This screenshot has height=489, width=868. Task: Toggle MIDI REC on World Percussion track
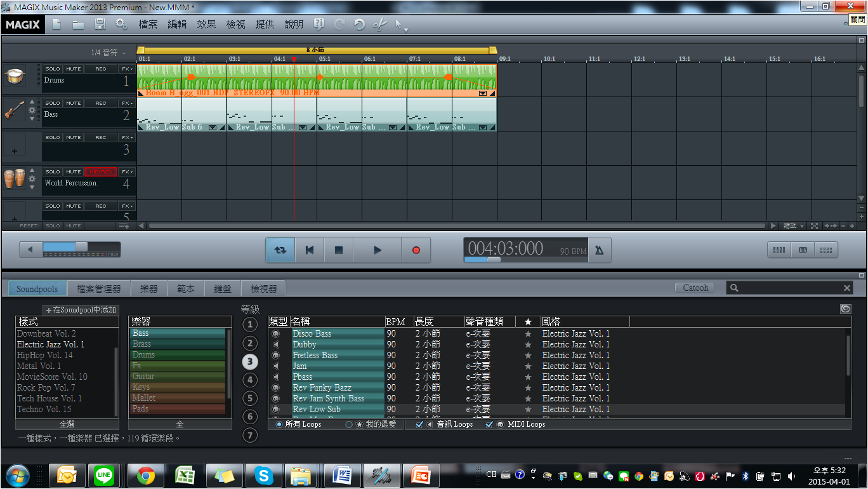point(101,171)
